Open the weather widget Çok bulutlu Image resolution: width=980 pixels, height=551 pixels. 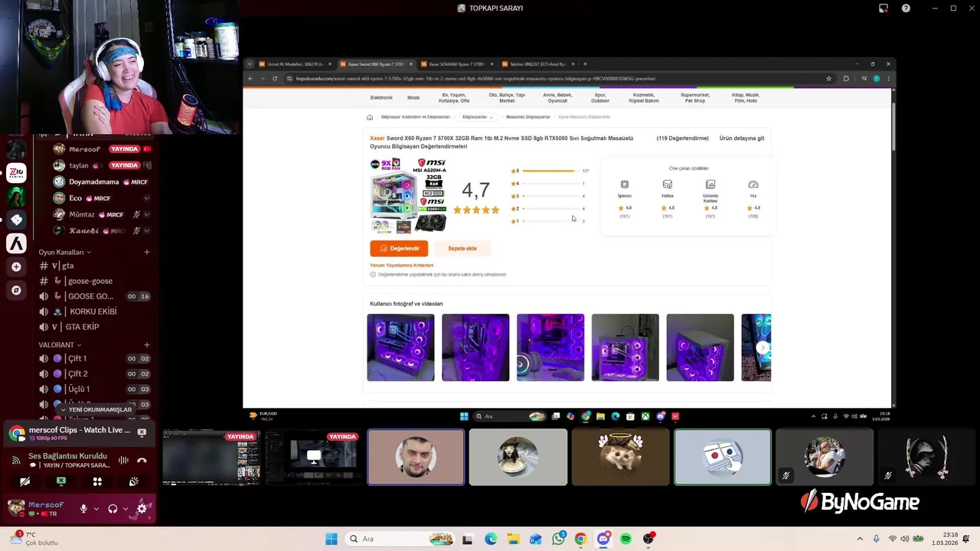[32, 539]
